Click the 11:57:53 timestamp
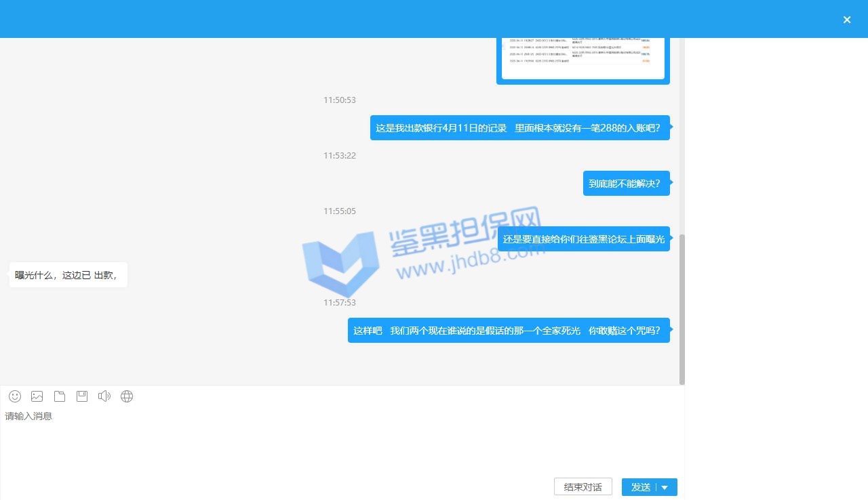The height and width of the screenshot is (500, 868). pos(340,303)
